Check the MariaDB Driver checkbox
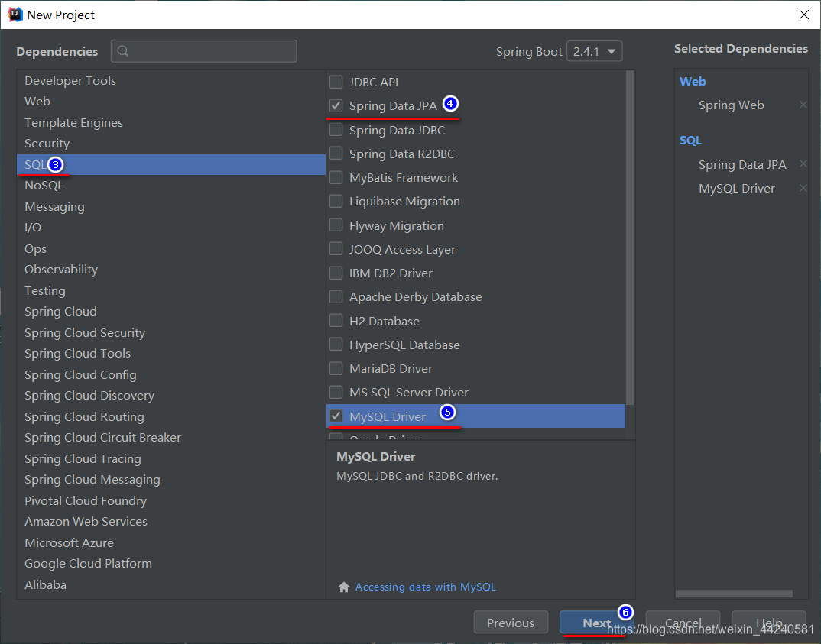The height and width of the screenshot is (644, 821). 336,368
